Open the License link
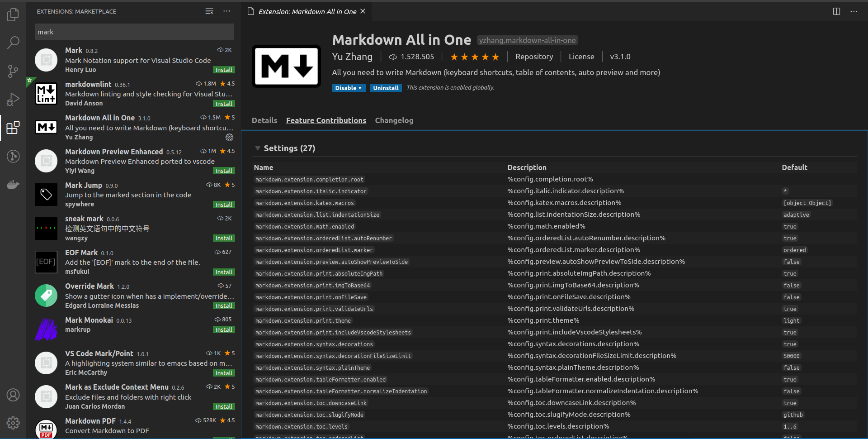 coord(581,57)
